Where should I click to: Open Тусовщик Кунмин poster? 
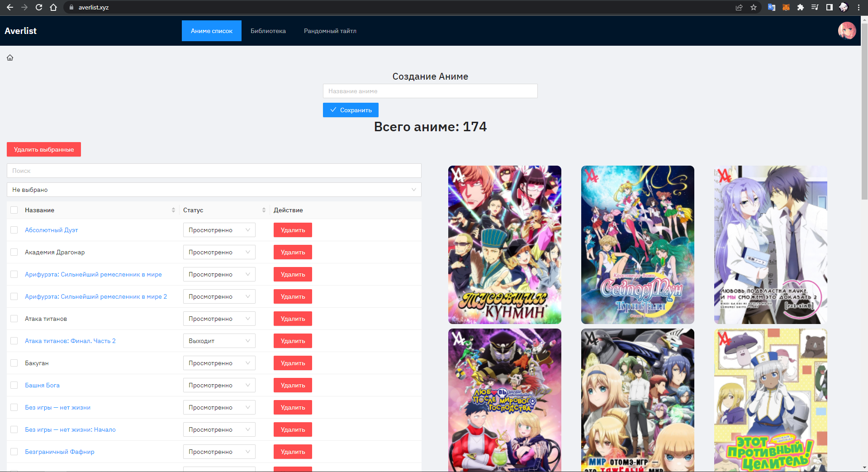(x=505, y=245)
